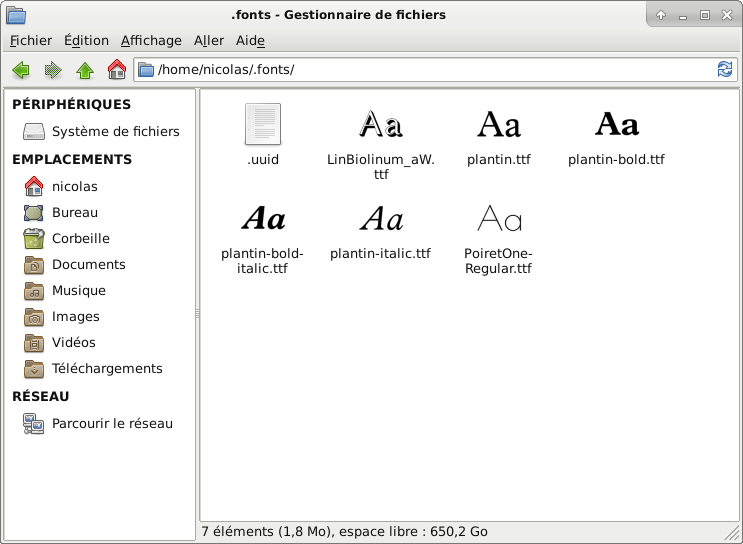Click the Système de fichiers drive icon
The width and height of the screenshot is (743, 544).
coord(34,131)
